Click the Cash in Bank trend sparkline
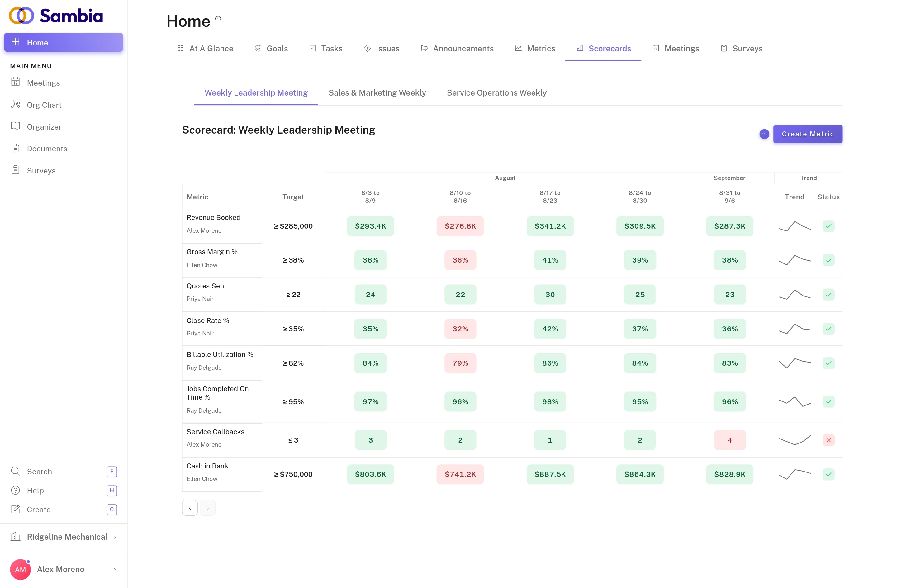Screen dimensions: 897x588 click(x=795, y=474)
